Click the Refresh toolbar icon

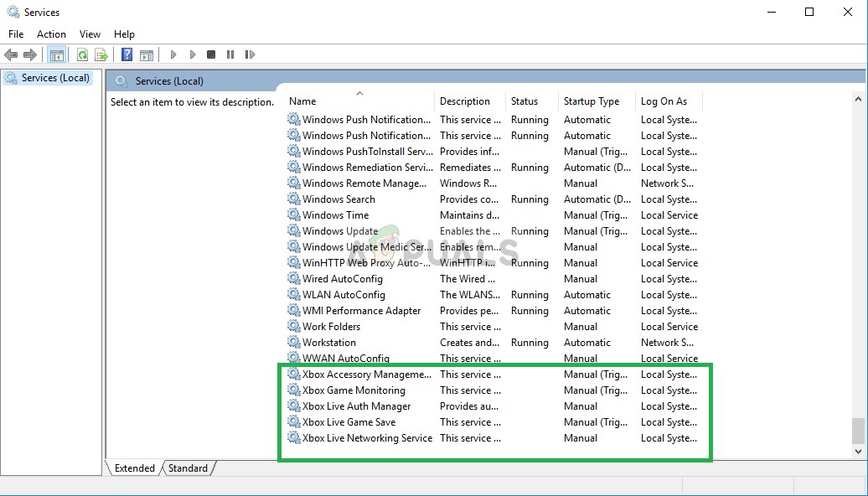82,54
